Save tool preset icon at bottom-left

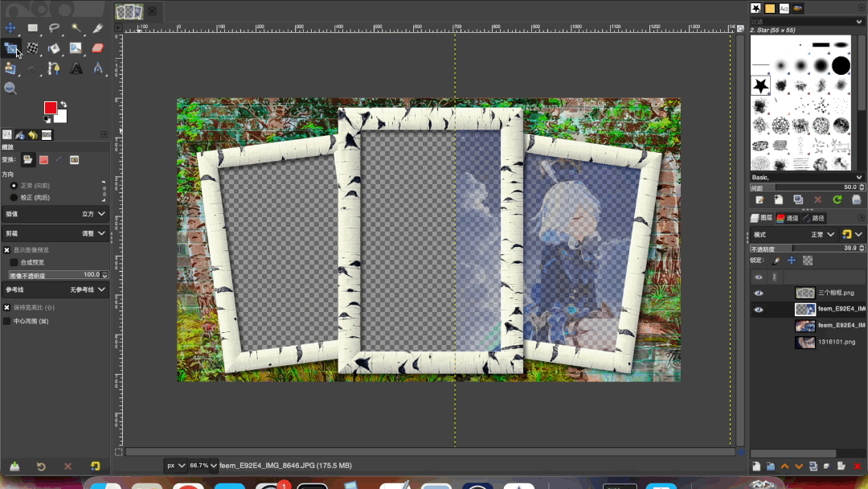15,466
